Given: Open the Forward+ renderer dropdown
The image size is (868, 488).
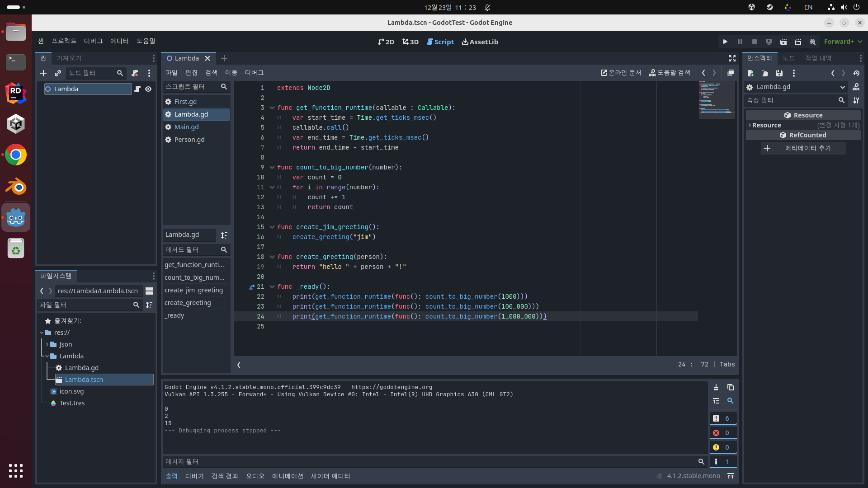Looking at the screenshot, I should 843,42.
